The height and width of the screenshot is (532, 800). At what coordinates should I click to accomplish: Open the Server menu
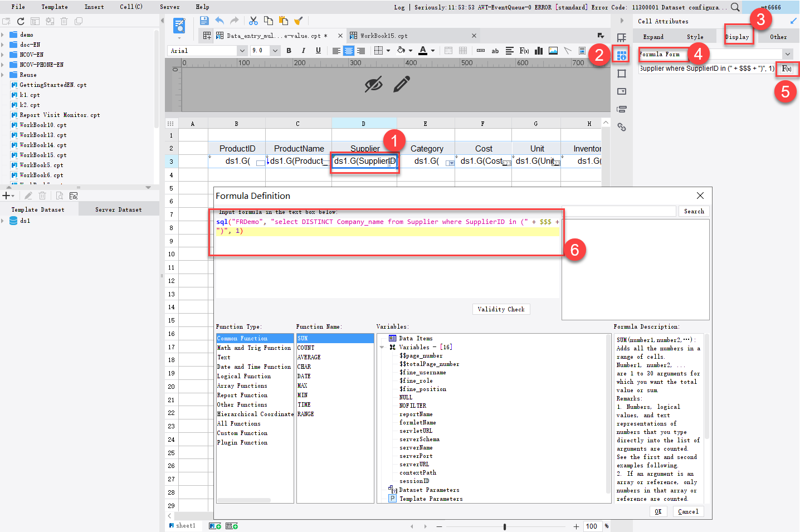click(x=170, y=7)
